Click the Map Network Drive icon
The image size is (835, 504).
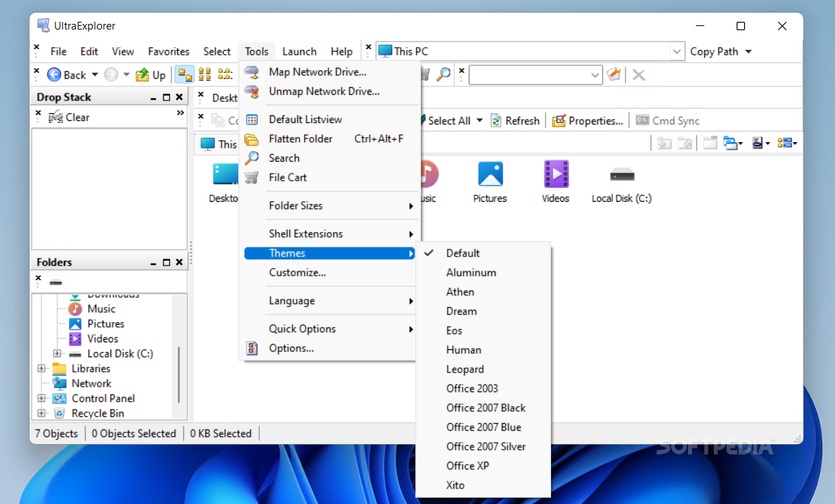click(252, 72)
